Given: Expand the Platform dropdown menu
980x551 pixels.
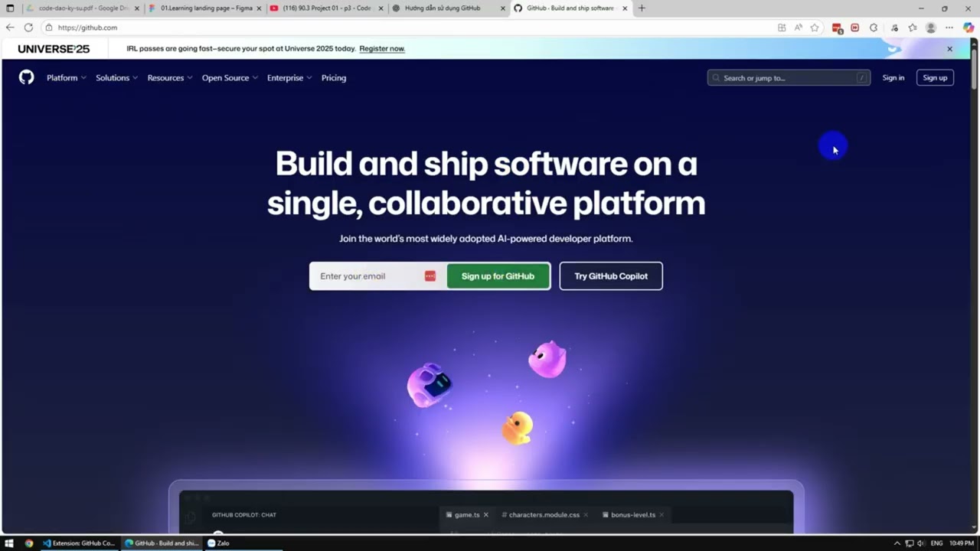Looking at the screenshot, I should coord(67,78).
